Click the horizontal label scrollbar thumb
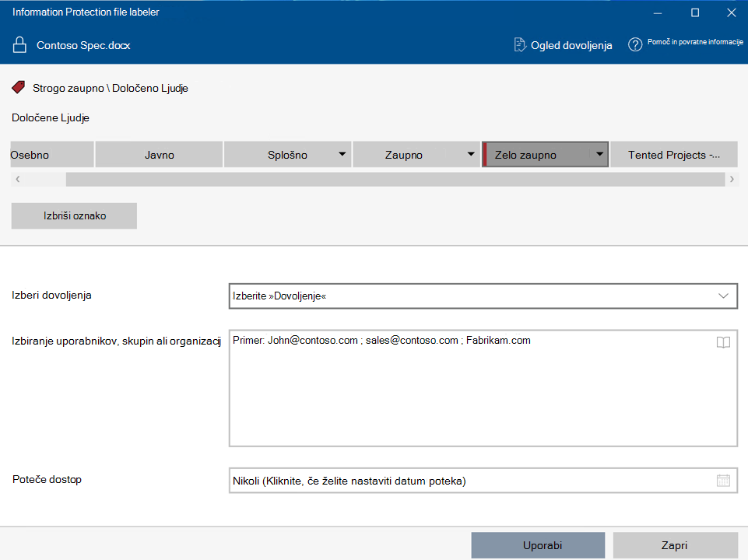 click(x=395, y=179)
